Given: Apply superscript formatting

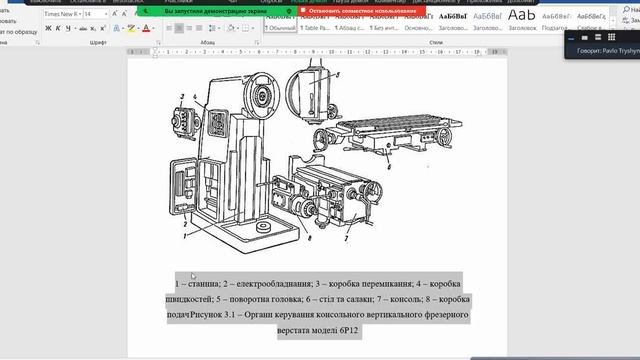Looking at the screenshot, I should [x=103, y=28].
